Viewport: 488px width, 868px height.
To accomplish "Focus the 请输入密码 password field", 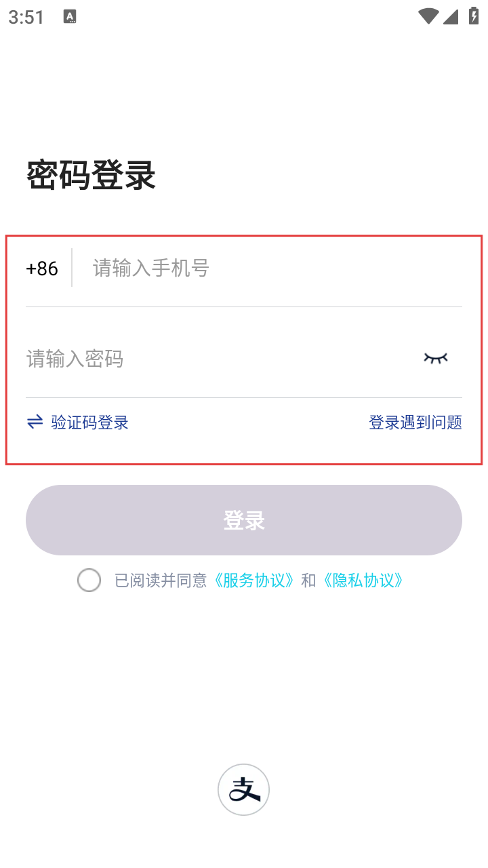I will click(217, 358).
